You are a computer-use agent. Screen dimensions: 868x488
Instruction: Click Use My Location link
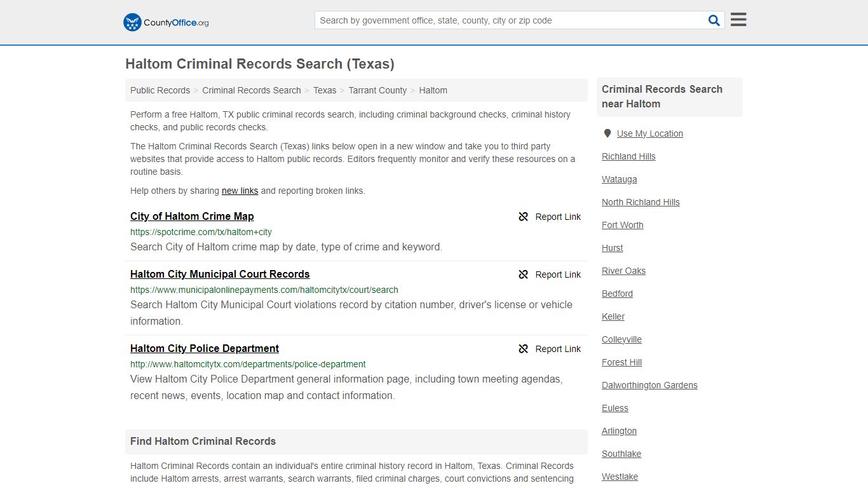click(x=650, y=133)
